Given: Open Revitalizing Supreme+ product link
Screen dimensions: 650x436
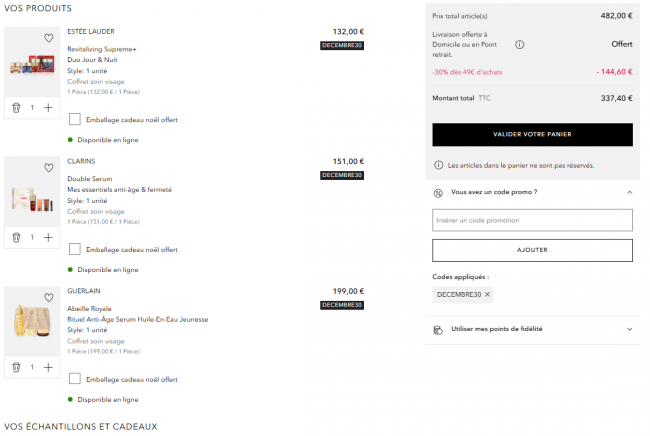Looking at the screenshot, I should pos(102,49).
